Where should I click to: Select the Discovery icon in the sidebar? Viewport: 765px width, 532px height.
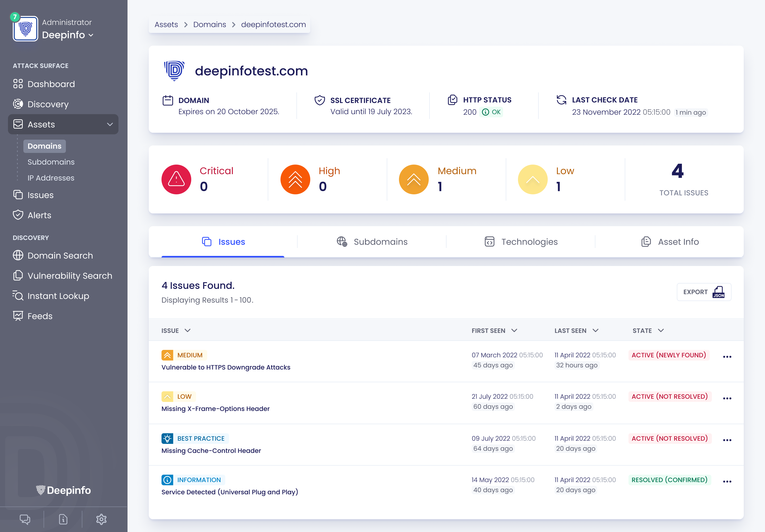pyautogui.click(x=18, y=104)
